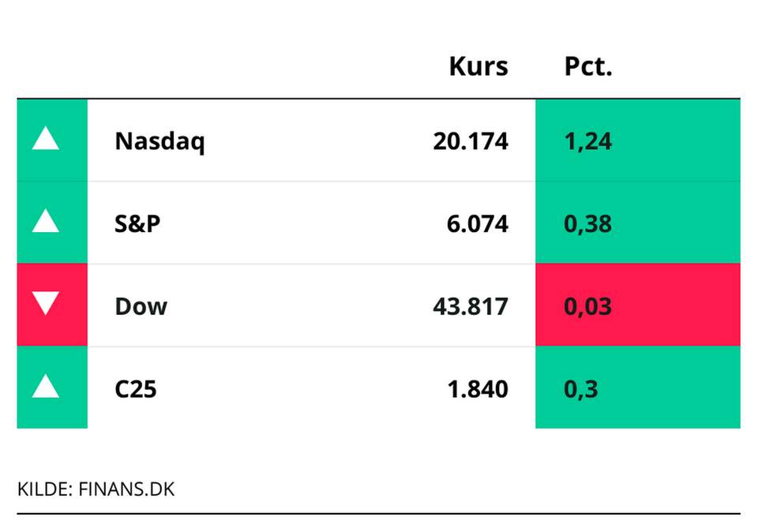758x532 pixels.
Task: Click C25 price value 1.840
Action: click(478, 388)
